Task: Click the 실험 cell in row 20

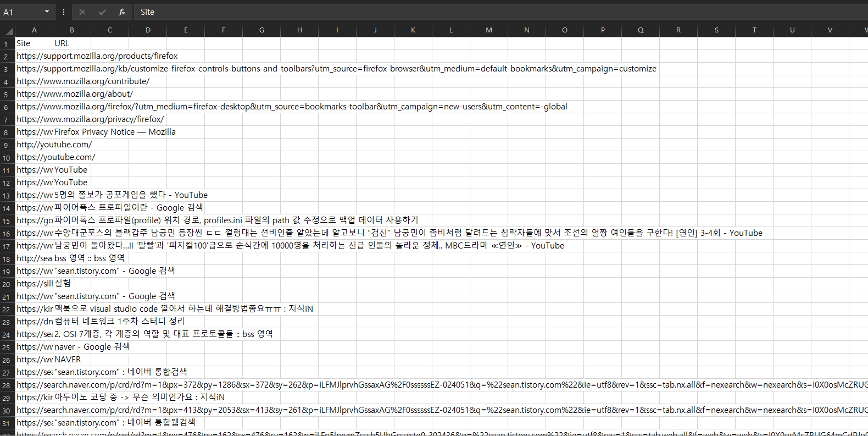Action: click(x=63, y=284)
